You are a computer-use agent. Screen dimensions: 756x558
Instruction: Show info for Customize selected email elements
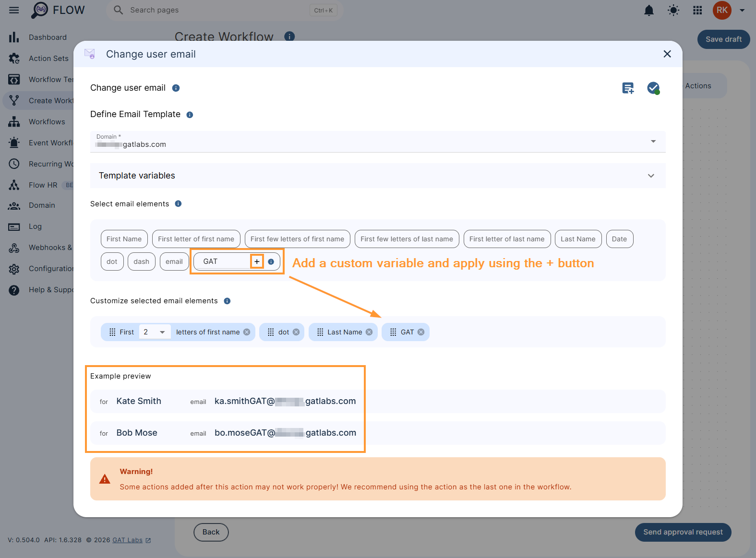pyautogui.click(x=227, y=301)
